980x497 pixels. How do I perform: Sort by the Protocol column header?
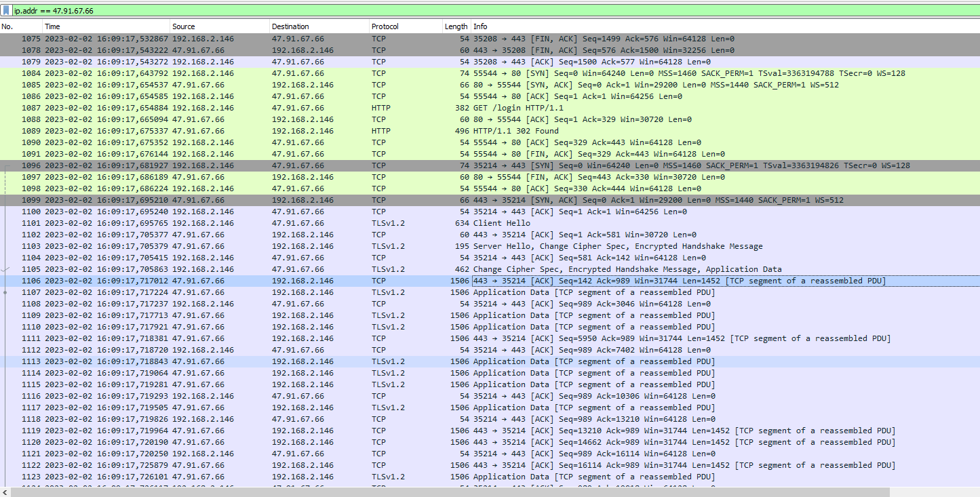tap(406, 26)
